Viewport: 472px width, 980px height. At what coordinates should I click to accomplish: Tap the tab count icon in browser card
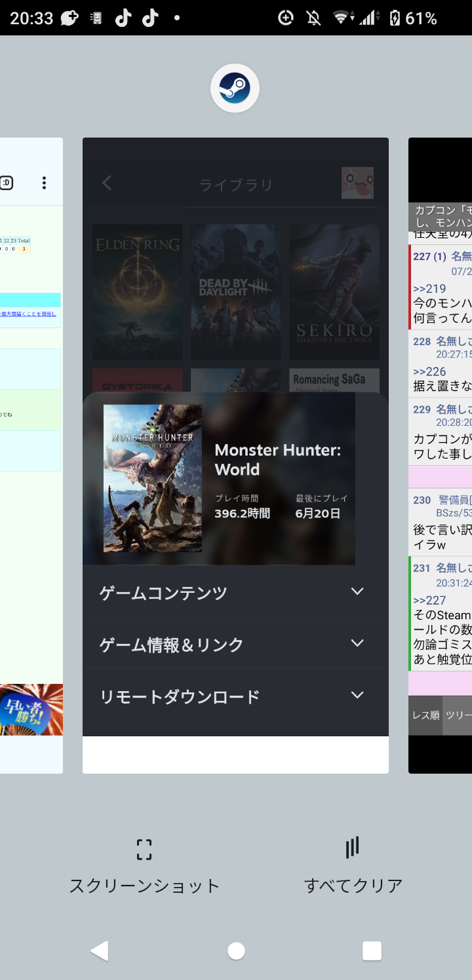coord(7,183)
